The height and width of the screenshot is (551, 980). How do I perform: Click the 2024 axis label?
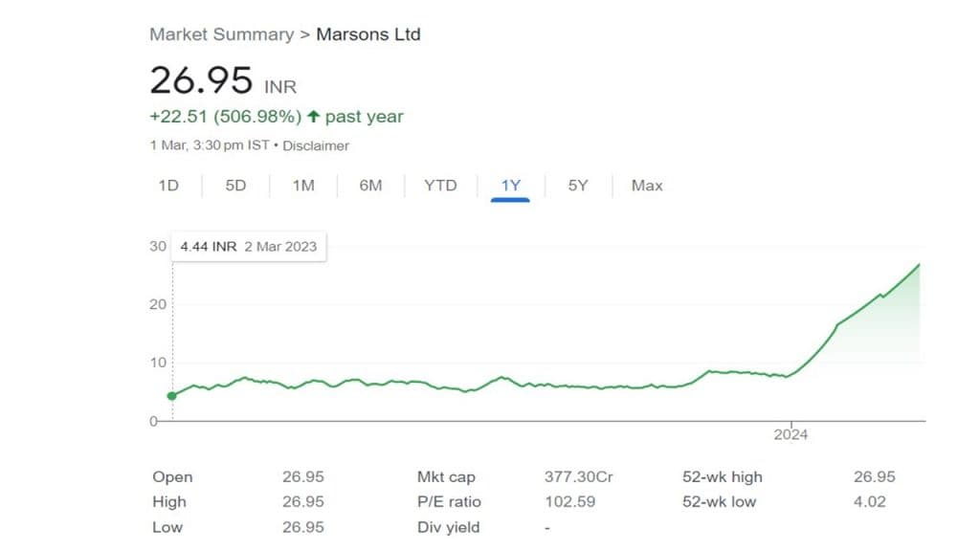791,435
